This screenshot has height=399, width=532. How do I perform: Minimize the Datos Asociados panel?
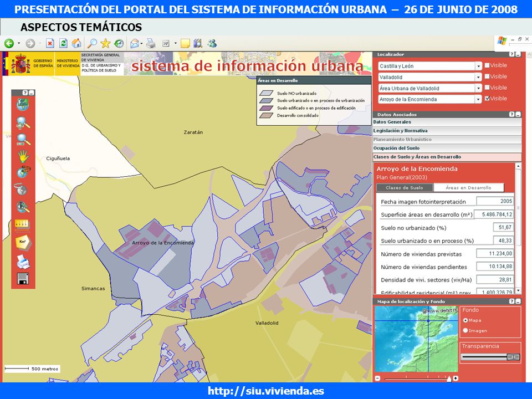point(518,114)
